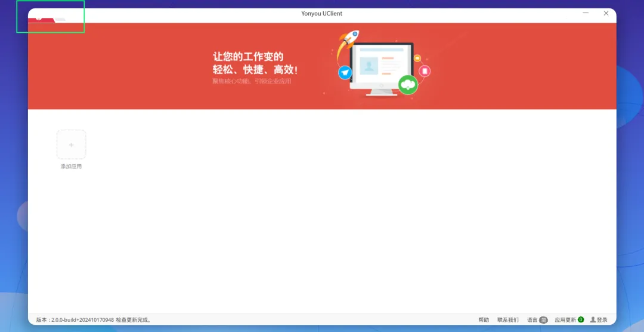Viewport: 644px width, 332px height.
Task: Minimize the Yonyou UClient window
Action: 586,13
